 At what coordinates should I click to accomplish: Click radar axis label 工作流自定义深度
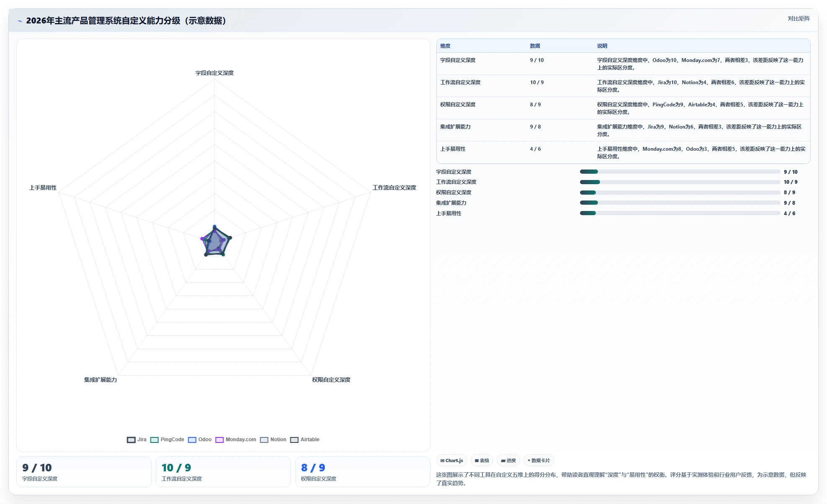coord(394,188)
